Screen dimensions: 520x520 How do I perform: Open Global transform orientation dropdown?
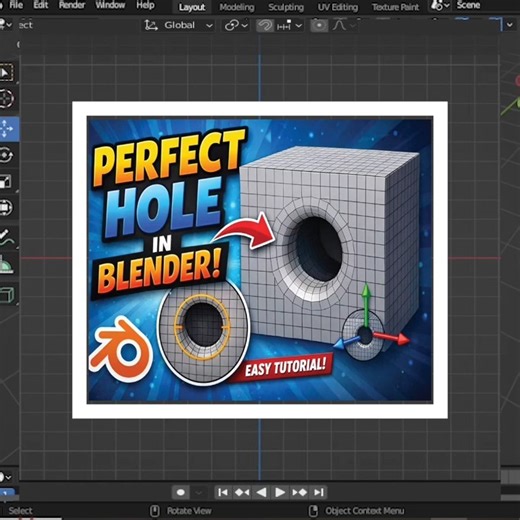179,25
